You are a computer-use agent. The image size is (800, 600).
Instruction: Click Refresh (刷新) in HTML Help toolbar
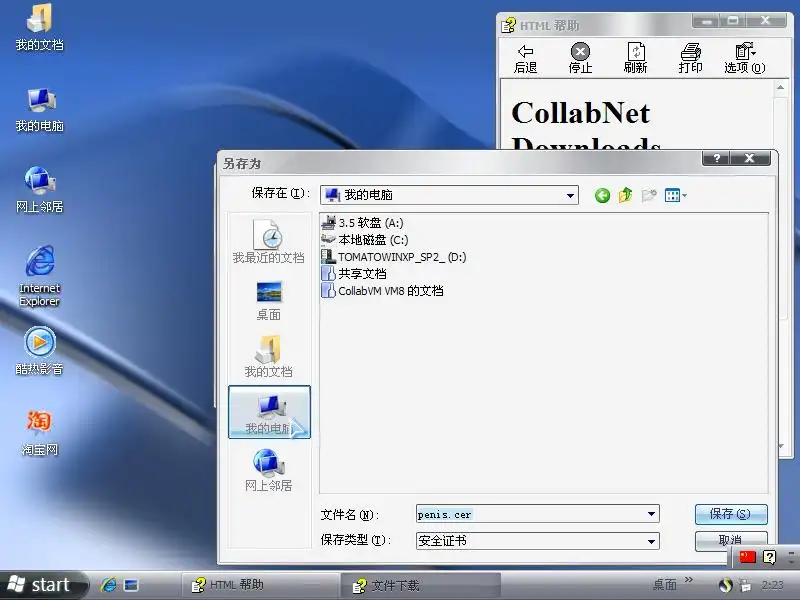[x=635, y=59]
